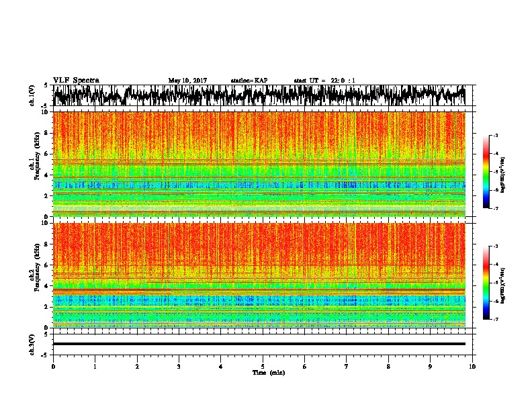The width and height of the screenshot is (532, 411).
Task: Click the "-3" label on ch.2 colorbar
Action: pyautogui.click(x=495, y=246)
